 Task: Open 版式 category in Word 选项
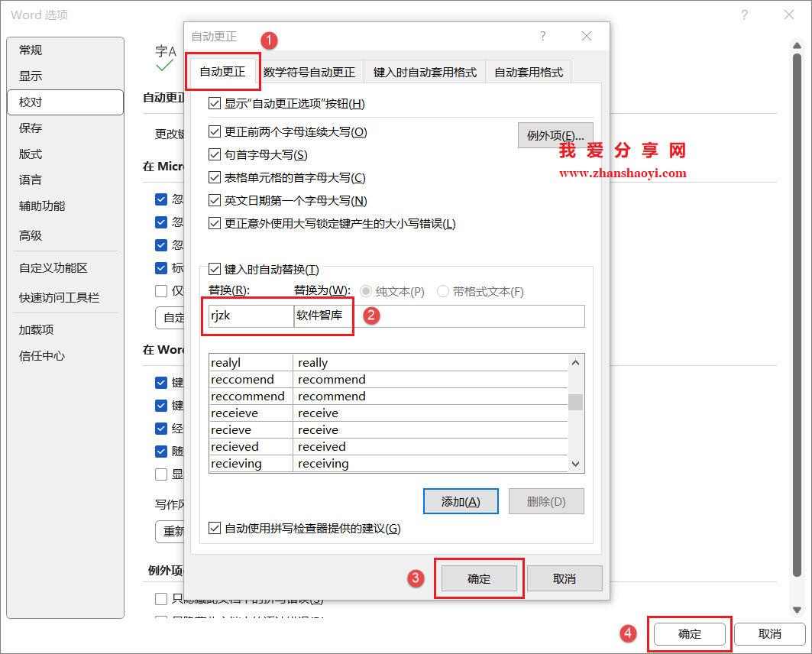pyautogui.click(x=65, y=154)
